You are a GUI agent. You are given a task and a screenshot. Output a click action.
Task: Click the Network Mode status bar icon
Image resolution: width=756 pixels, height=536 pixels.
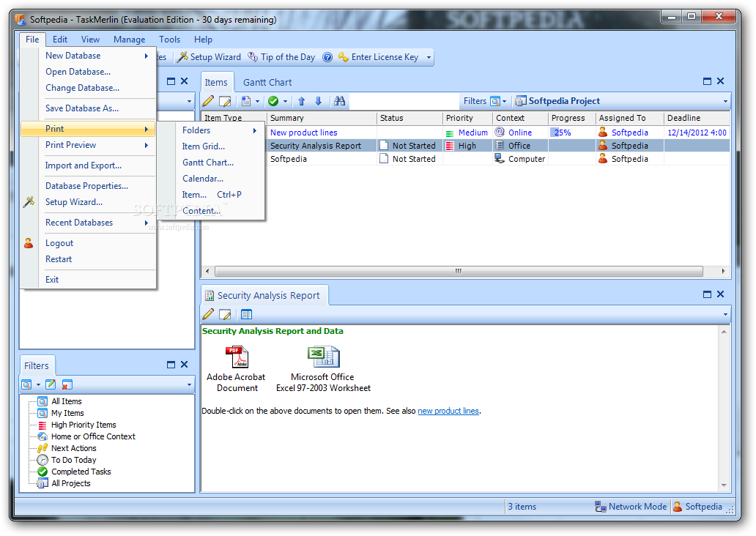pos(601,507)
